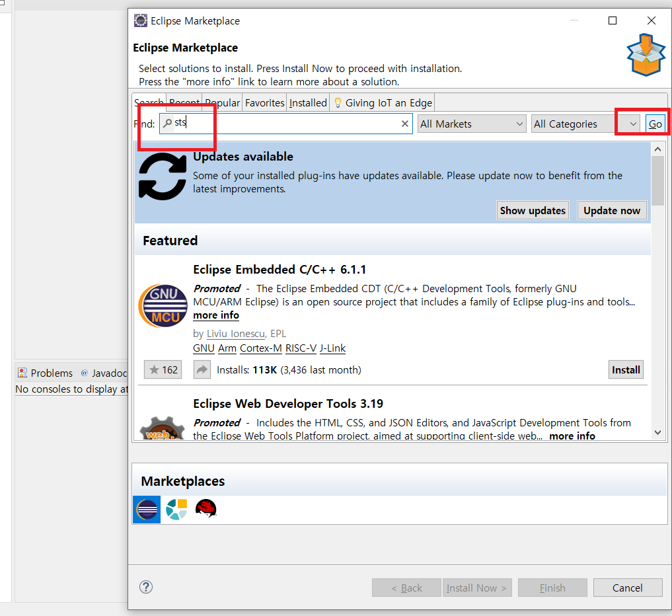The image size is (672, 616).
Task: Open the Problems tab in background window
Action: (x=46, y=373)
